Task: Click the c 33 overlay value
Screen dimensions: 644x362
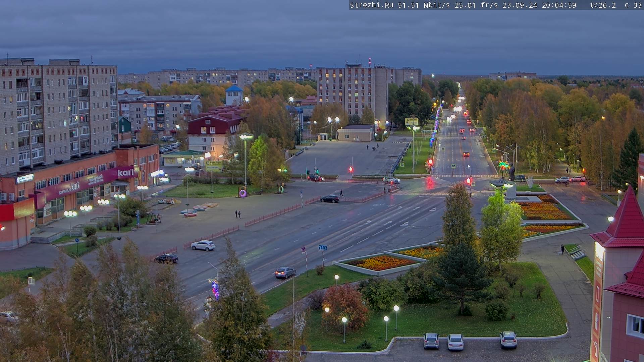Action: coord(633,5)
